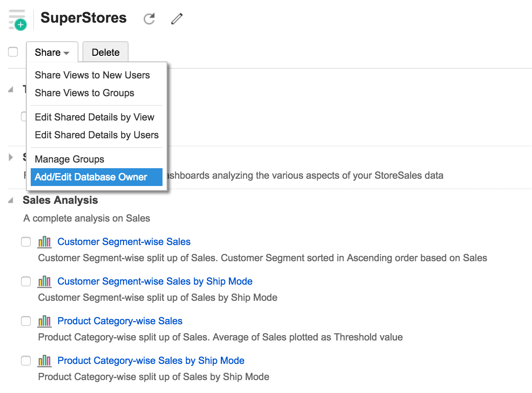
Task: Expand the collapsed folder below the Share menu
Action: 11,157
